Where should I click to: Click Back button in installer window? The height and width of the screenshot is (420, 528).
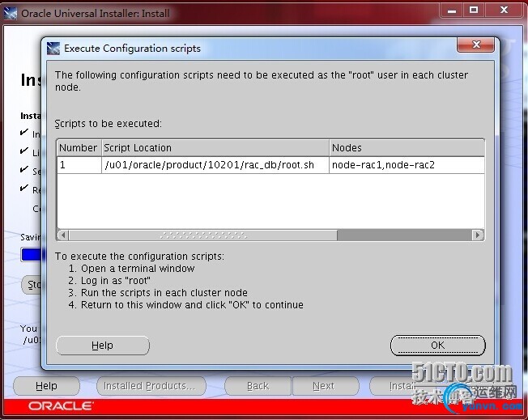pyautogui.click(x=258, y=386)
